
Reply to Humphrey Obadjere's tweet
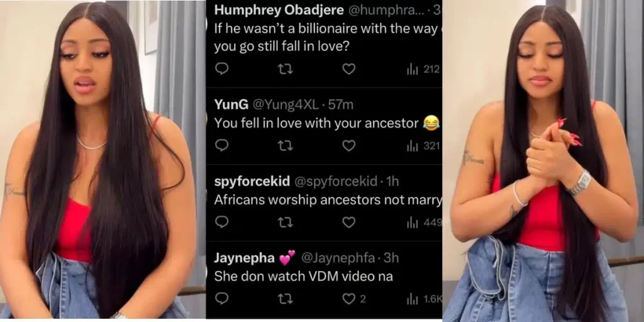coord(221,69)
